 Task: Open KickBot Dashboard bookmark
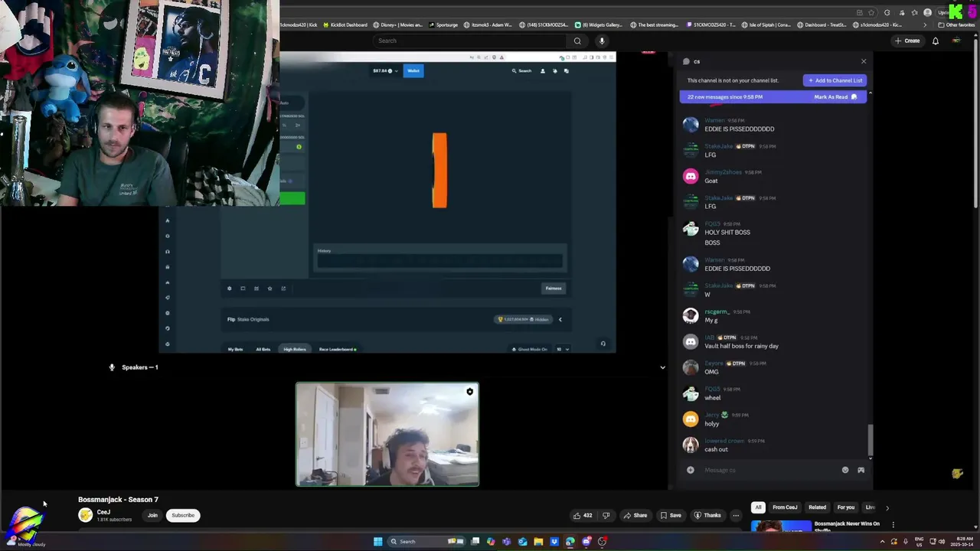[345, 24]
